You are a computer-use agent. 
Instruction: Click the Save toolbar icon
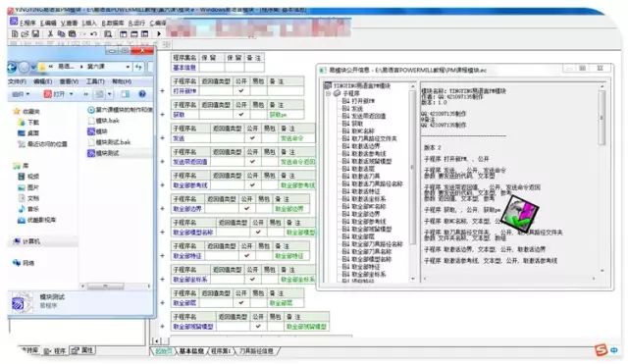coord(35,33)
